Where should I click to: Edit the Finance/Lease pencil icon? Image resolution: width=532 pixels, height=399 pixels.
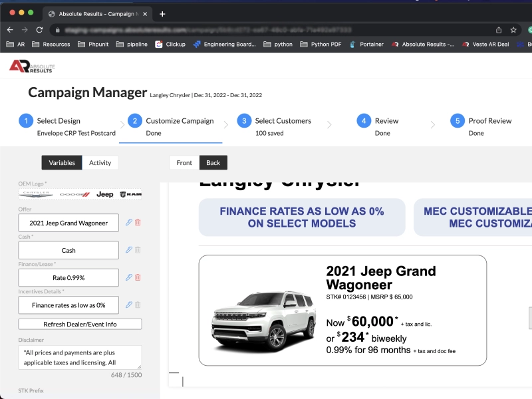pos(128,277)
